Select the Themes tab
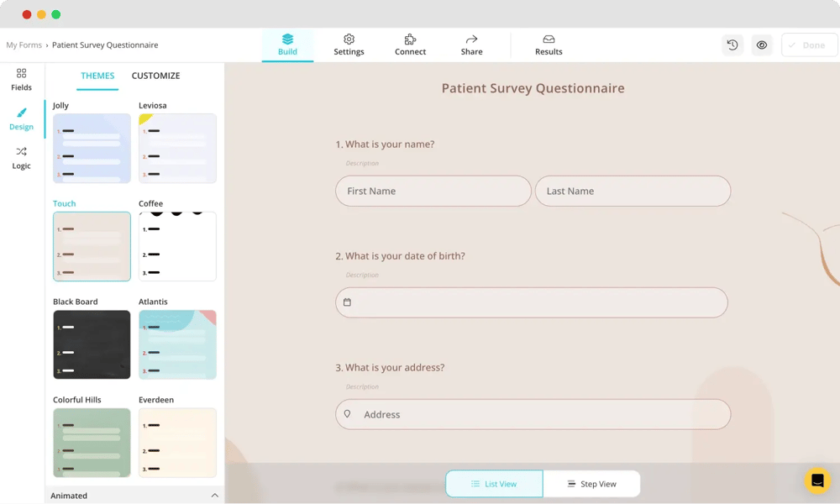 tap(97, 76)
